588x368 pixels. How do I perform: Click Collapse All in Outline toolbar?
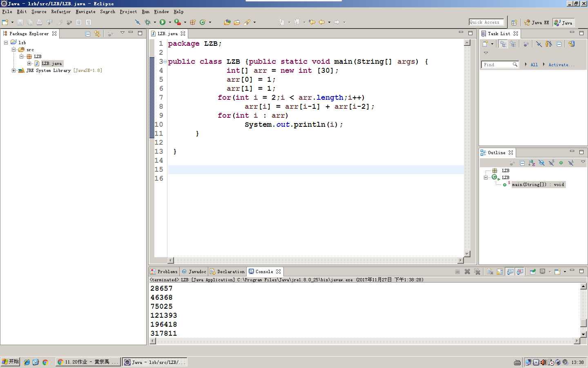522,163
